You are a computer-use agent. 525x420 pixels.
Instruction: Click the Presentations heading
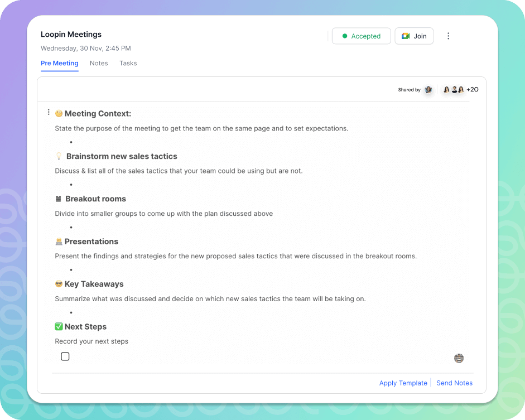tap(91, 242)
